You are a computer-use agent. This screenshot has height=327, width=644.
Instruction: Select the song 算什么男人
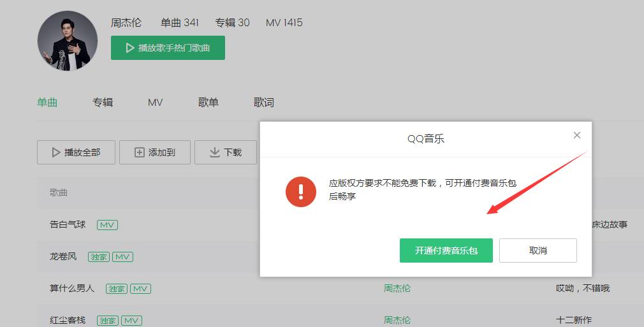(72, 288)
